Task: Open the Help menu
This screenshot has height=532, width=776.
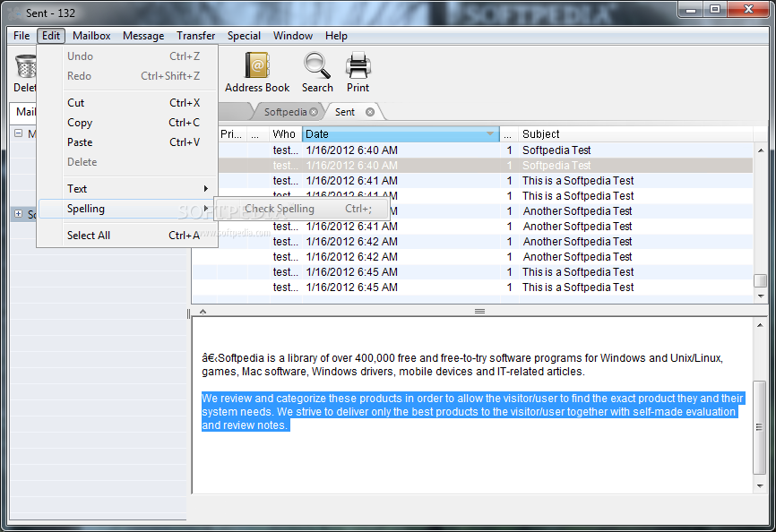Action: [x=336, y=36]
